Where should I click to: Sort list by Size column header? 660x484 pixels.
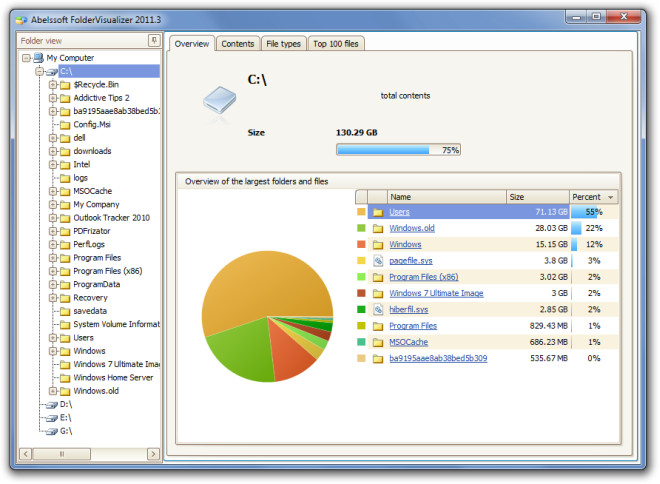538,197
